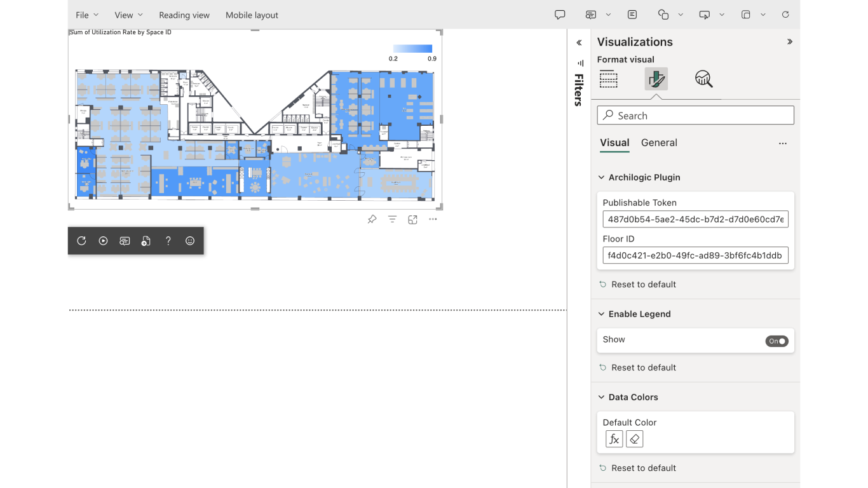Screen dimensions: 868x488
Task: Click the fx conditional formatting button
Action: 614,439
